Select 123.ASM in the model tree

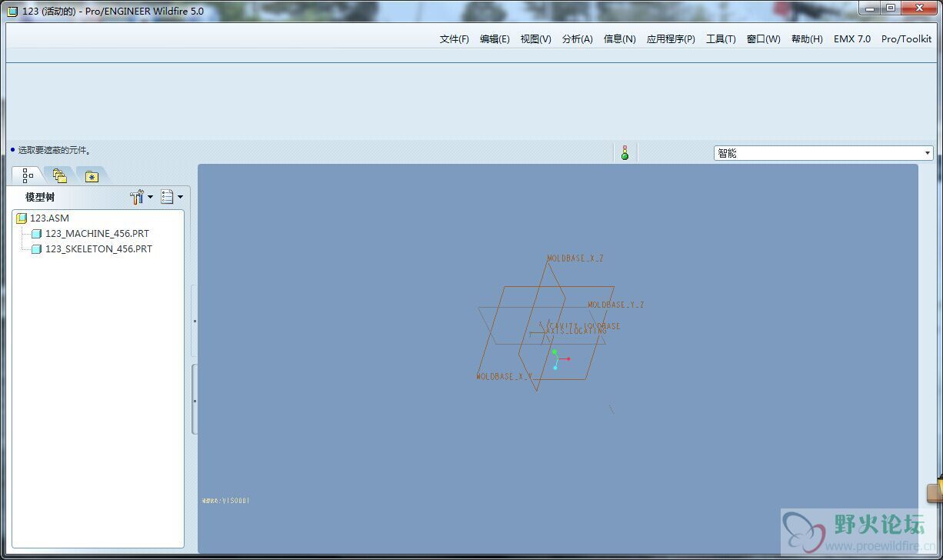point(49,218)
